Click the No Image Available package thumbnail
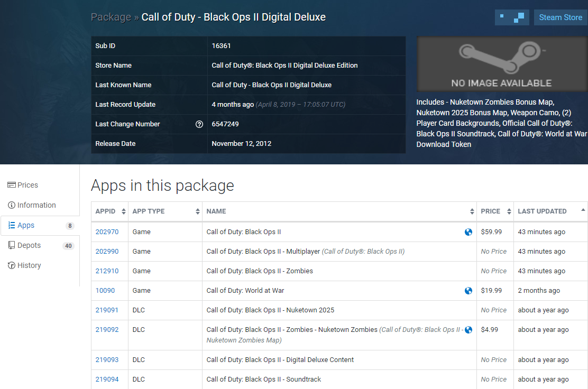The image size is (588, 389). click(x=502, y=64)
